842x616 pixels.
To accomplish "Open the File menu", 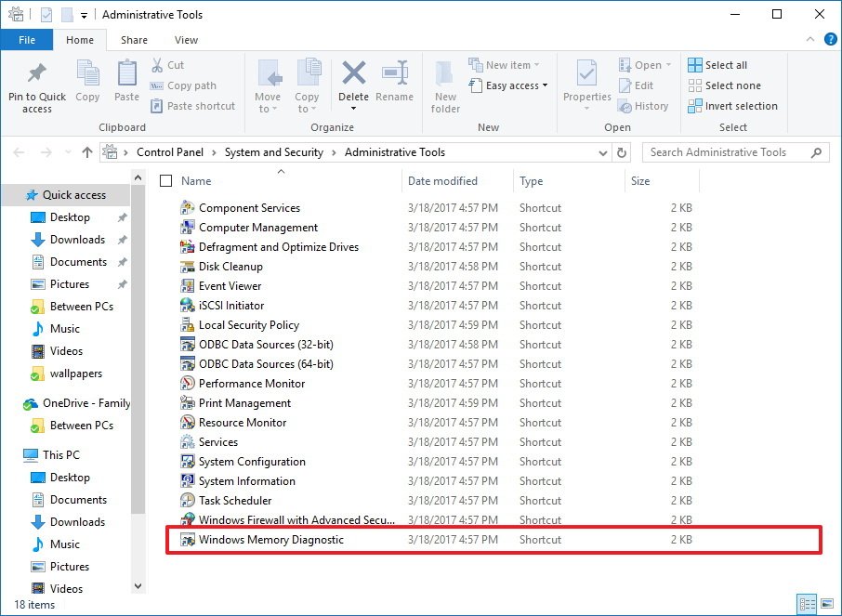I will (27, 40).
